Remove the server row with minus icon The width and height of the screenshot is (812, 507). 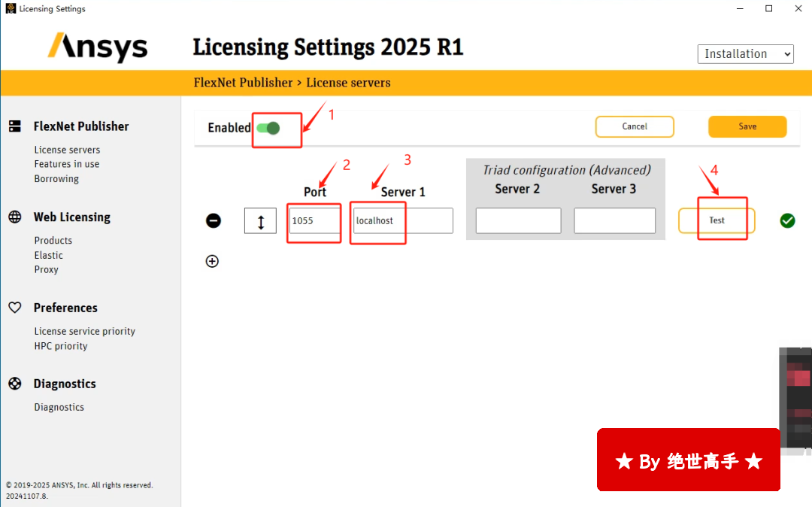(214, 220)
